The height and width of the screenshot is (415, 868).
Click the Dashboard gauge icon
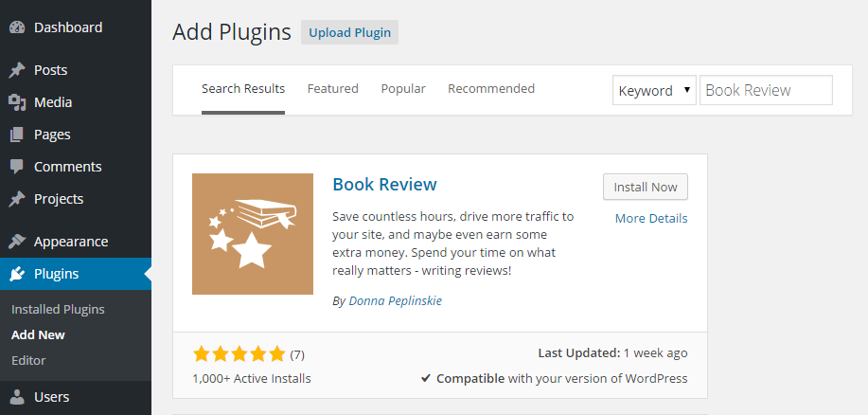pos(17,27)
